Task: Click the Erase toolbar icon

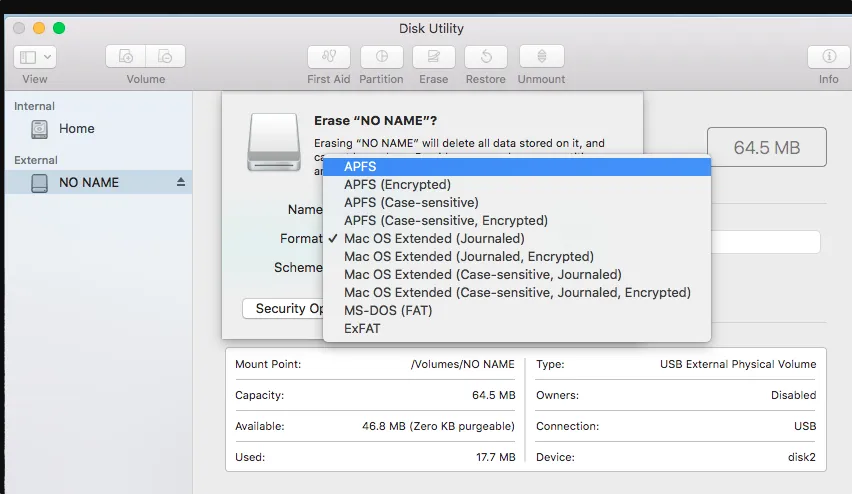Action: point(434,56)
